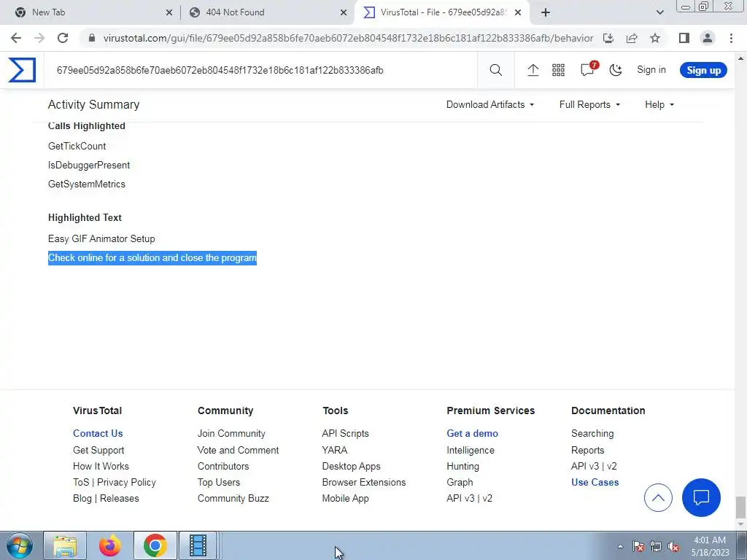Click the Hunting link
Screen dimensions: 747x560
[462, 466]
